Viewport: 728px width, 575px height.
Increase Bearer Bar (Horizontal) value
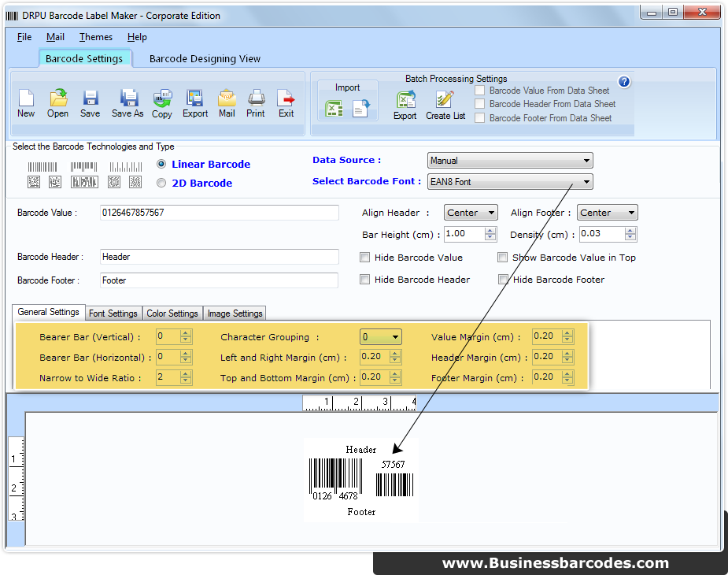coord(186,354)
